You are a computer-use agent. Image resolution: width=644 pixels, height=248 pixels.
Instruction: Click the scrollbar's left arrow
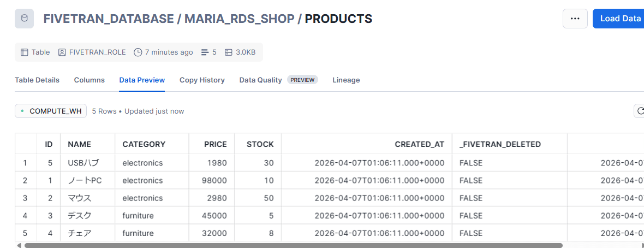click(x=19, y=245)
